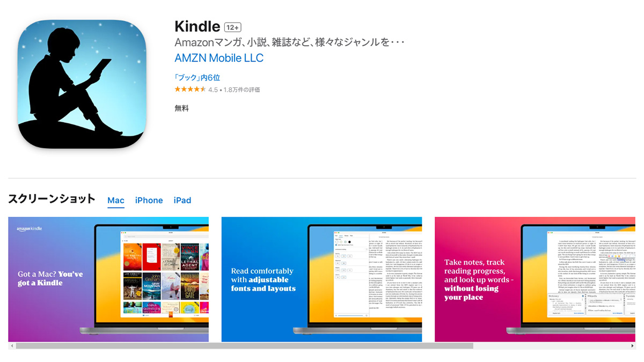This screenshot has width=644, height=362.
Task: Click the 無料 price label
Action: pyautogui.click(x=182, y=108)
